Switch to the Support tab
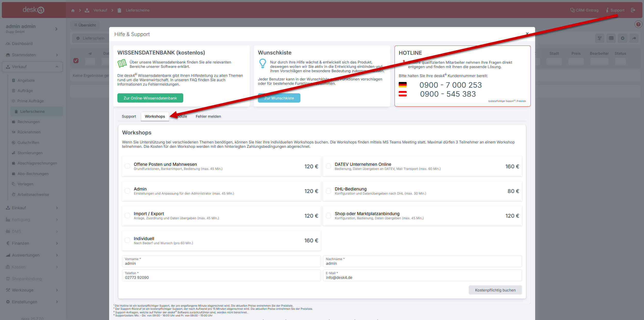The width and height of the screenshot is (644, 320). (x=129, y=116)
